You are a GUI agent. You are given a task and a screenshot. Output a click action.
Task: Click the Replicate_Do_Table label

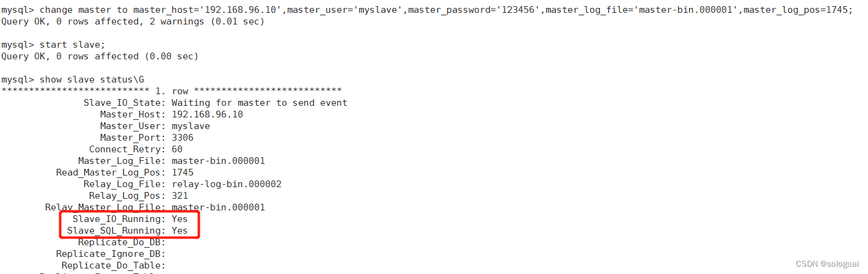[114, 265]
